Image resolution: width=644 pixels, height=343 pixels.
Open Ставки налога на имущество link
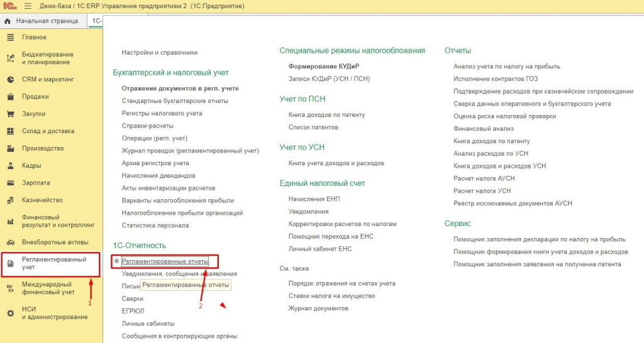[x=331, y=296]
